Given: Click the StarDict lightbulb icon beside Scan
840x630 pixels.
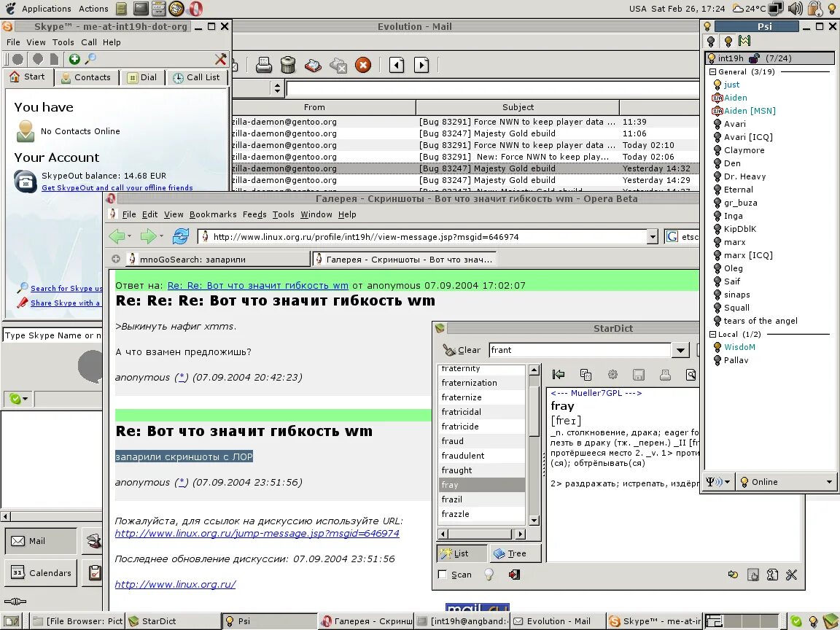Looking at the screenshot, I should tap(489, 575).
